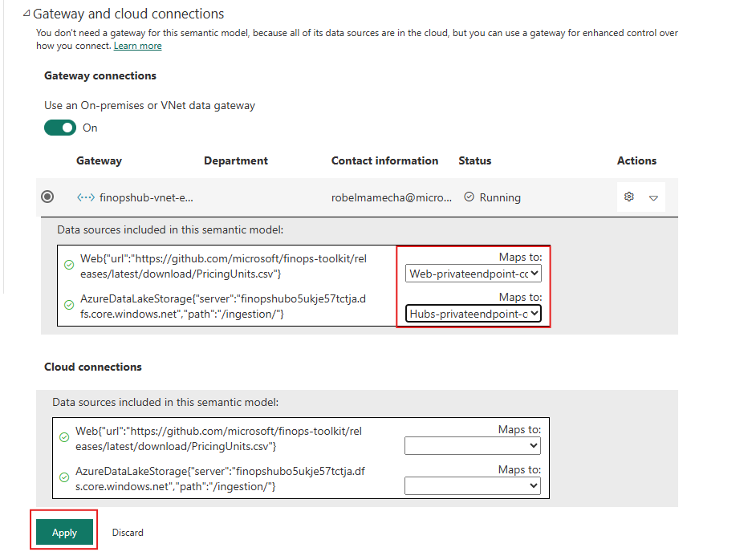
Task: Click the finopshub-vnet-e... gateway name
Action: tap(146, 197)
